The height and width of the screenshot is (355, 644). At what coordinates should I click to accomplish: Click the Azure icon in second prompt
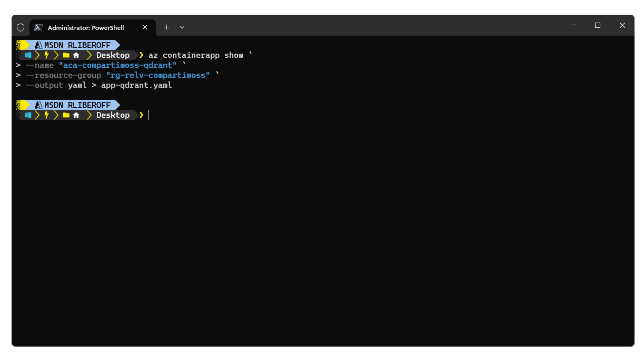38,105
